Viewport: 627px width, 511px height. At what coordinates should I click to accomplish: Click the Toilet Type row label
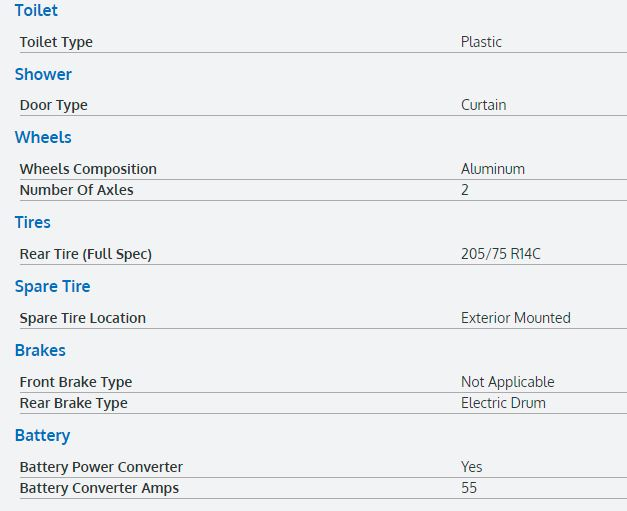pyautogui.click(x=56, y=43)
